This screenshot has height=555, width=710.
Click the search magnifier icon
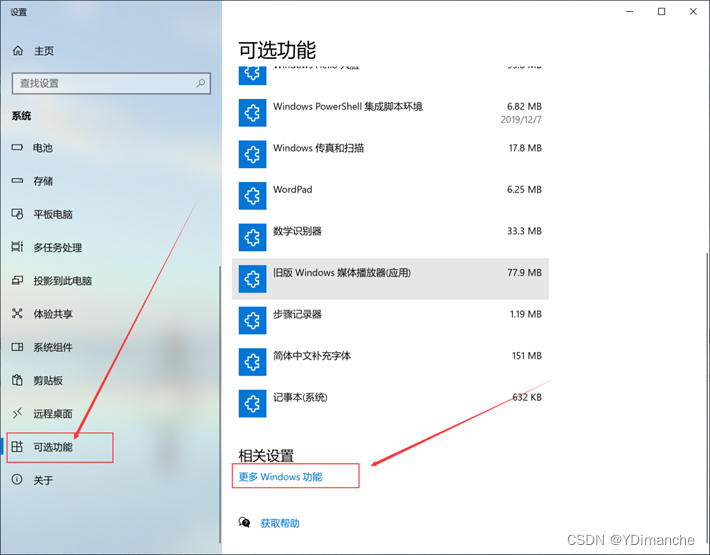coord(201,83)
